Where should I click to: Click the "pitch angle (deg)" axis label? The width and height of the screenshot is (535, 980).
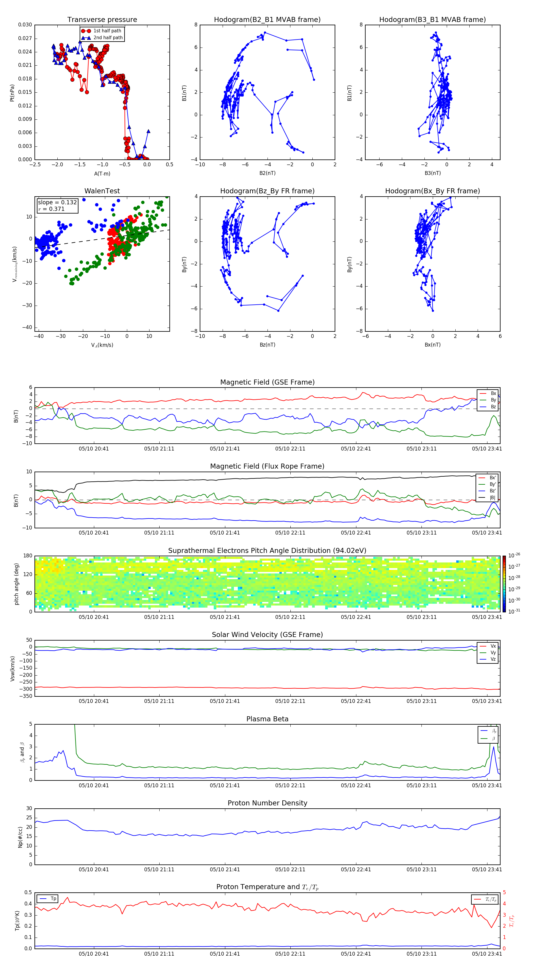coord(16,584)
